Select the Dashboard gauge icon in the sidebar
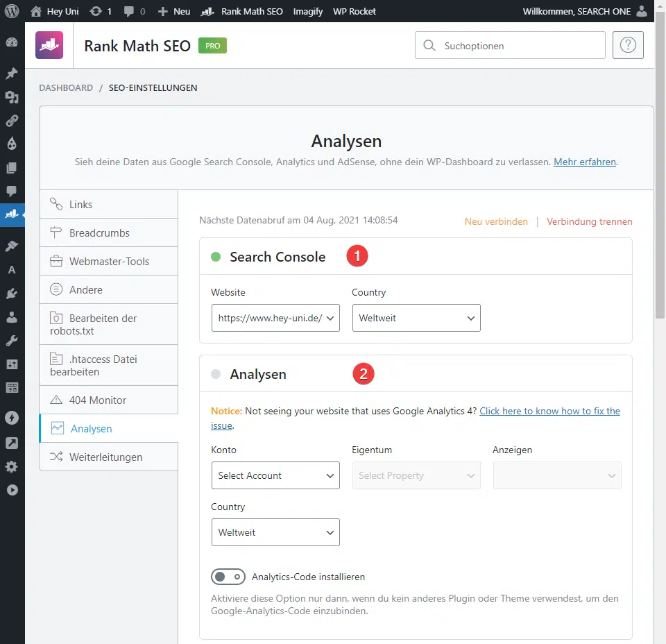Viewport: 666px width, 644px height. point(12,43)
